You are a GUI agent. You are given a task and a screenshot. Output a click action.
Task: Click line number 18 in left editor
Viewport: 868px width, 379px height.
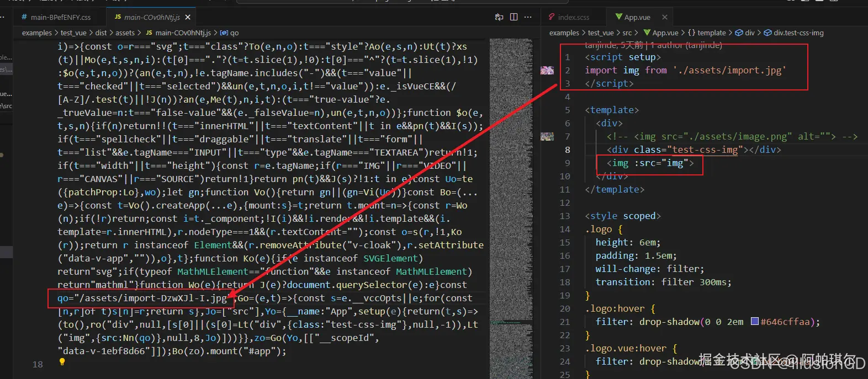click(x=38, y=364)
